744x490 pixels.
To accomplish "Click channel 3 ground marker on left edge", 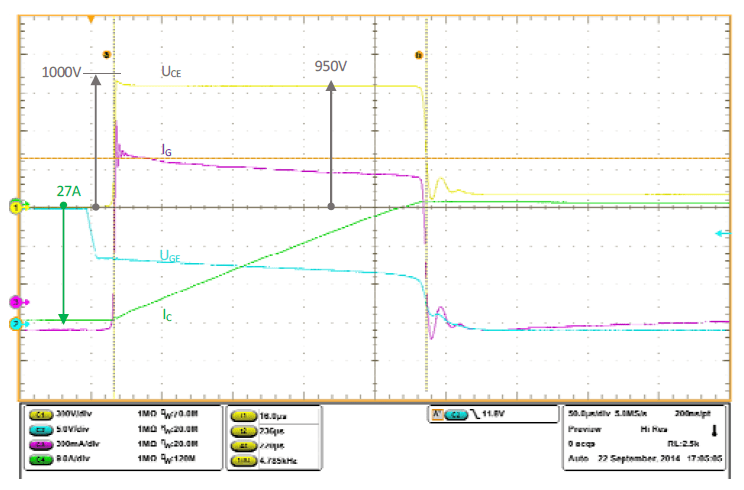I will click(15, 301).
